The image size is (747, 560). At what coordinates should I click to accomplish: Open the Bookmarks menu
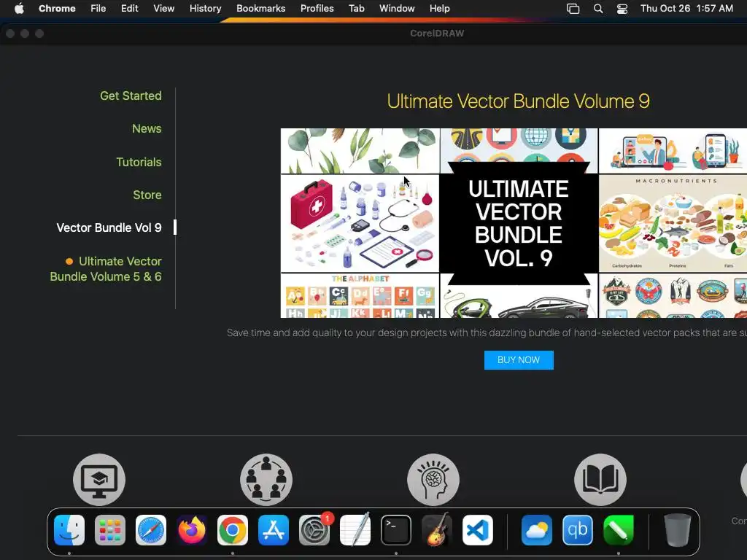click(x=260, y=9)
